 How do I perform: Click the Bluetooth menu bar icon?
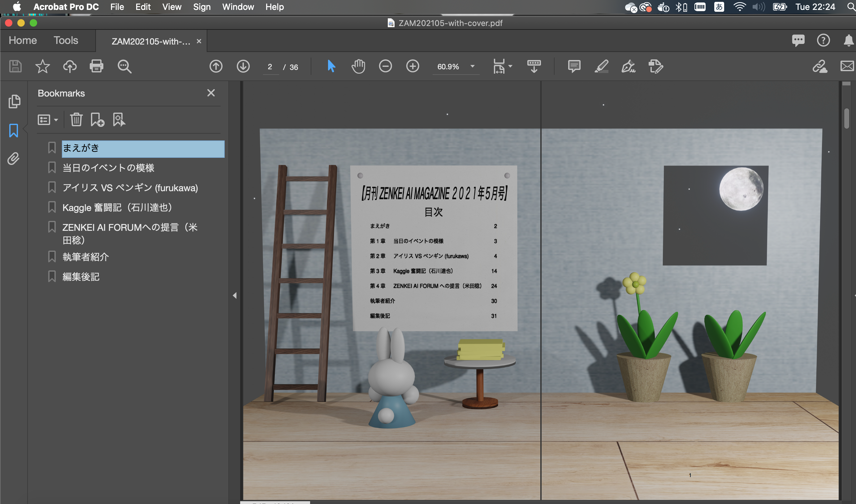click(681, 7)
